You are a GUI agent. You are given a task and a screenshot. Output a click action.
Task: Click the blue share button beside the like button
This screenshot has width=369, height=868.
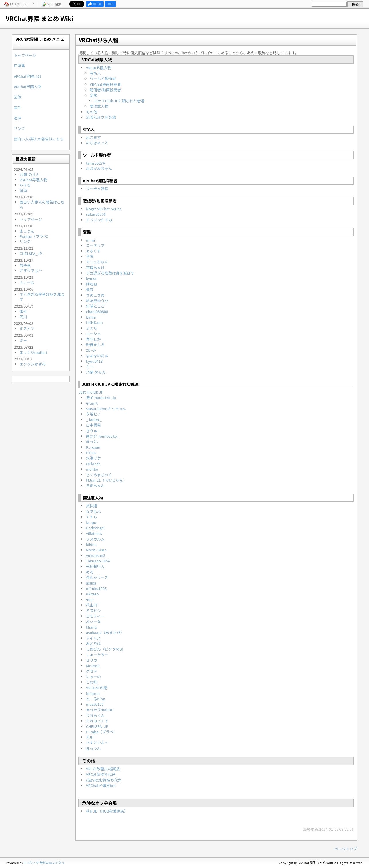click(110, 4)
